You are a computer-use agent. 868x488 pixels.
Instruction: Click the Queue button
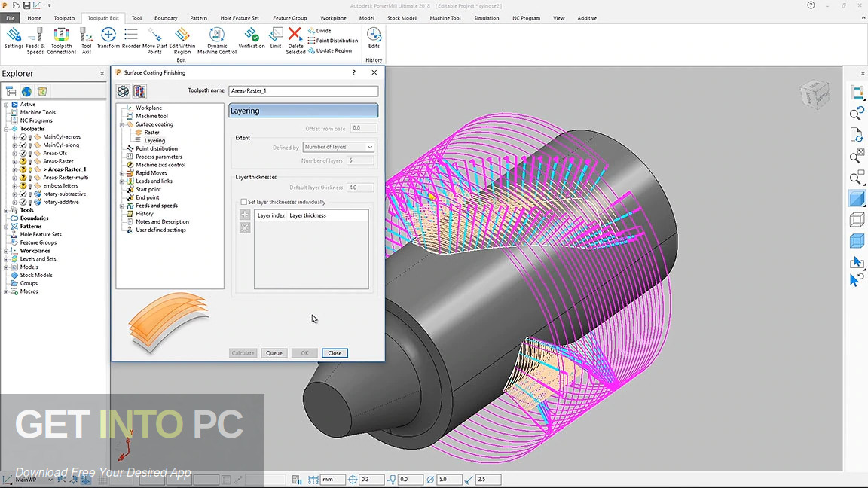274,353
